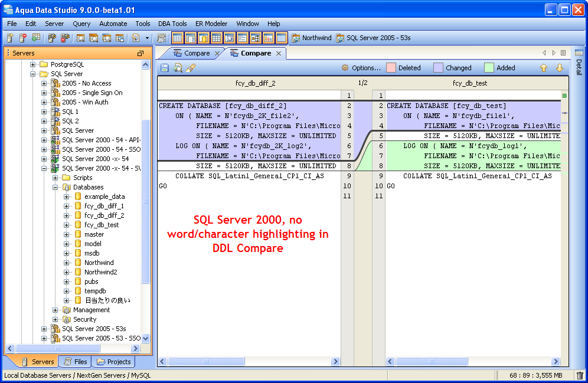The height and width of the screenshot is (383, 588).
Task: Click the find/search icon in Compare toolbar
Action: click(178, 68)
